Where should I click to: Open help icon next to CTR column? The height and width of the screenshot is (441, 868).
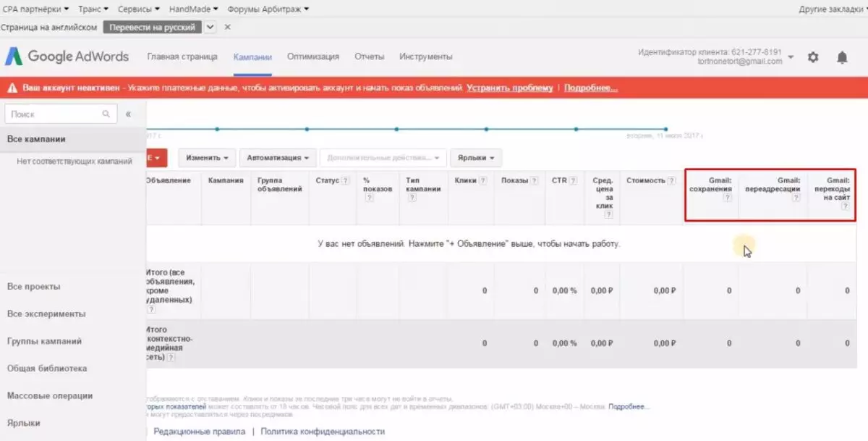pyautogui.click(x=573, y=180)
